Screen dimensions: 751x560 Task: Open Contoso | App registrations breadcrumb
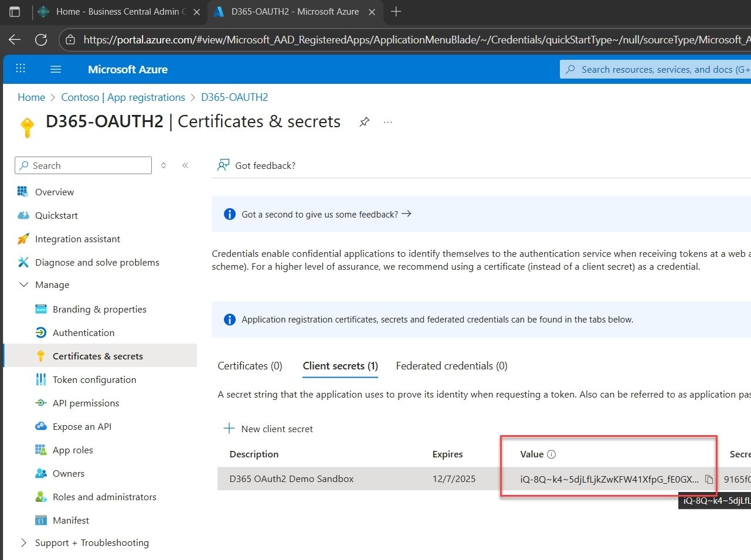point(123,97)
